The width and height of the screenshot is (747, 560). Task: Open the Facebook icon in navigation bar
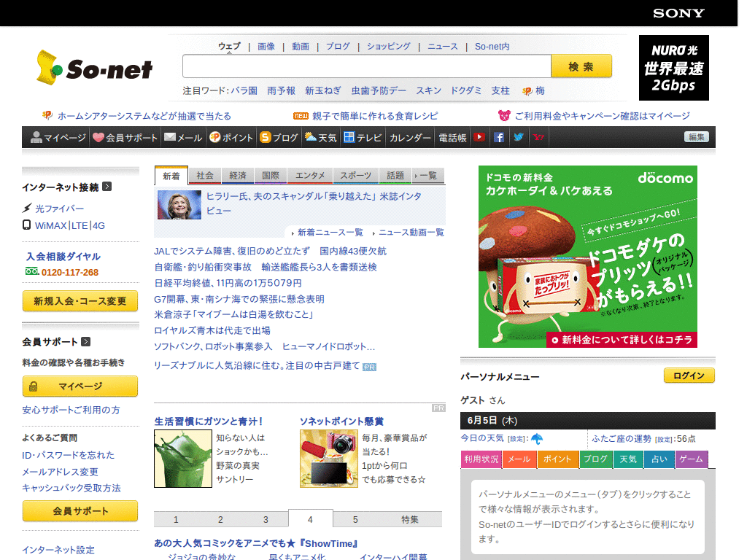pos(499,137)
